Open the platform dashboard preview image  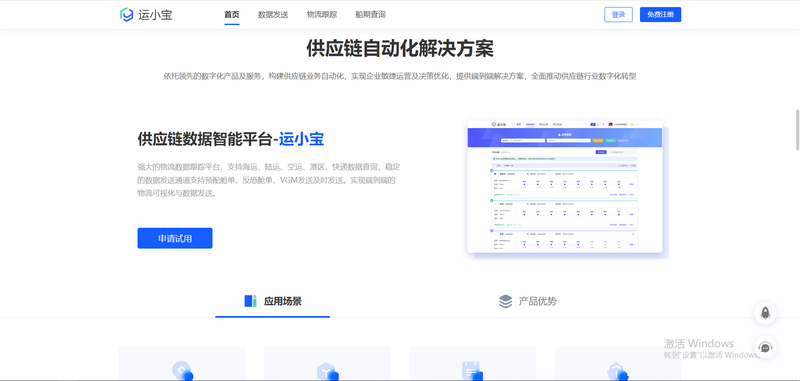click(565, 187)
